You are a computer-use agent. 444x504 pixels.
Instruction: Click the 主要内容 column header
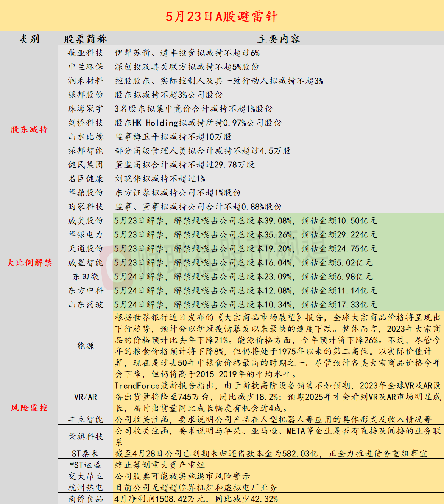[278, 39]
